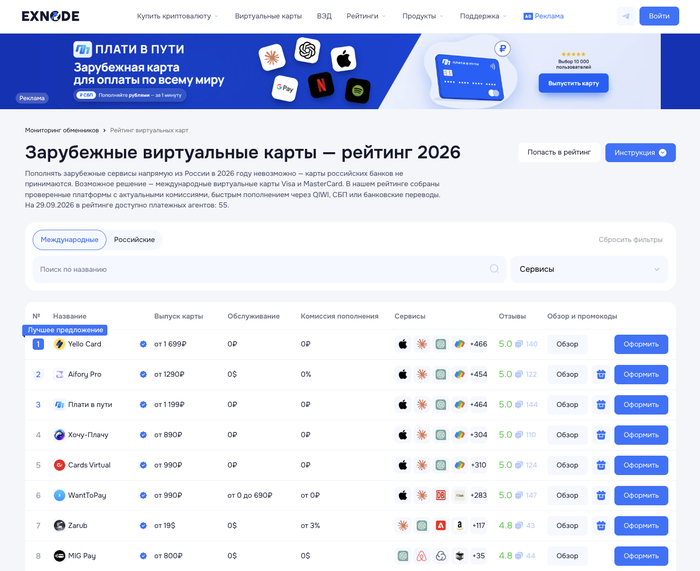
Task: Expand the Рейтинги menu
Action: pos(366,16)
